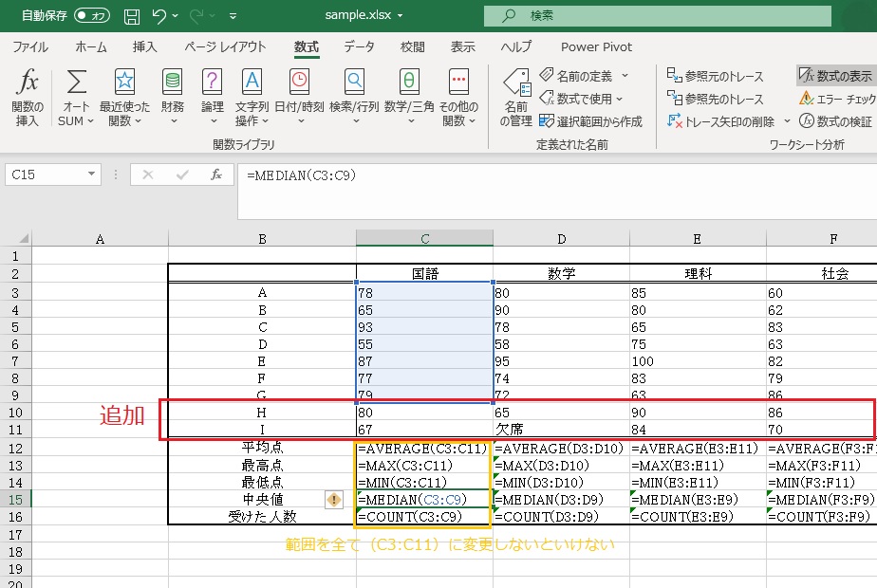Viewport: 877px width, 588px height.
Task: Select the column D header
Action: point(561,239)
